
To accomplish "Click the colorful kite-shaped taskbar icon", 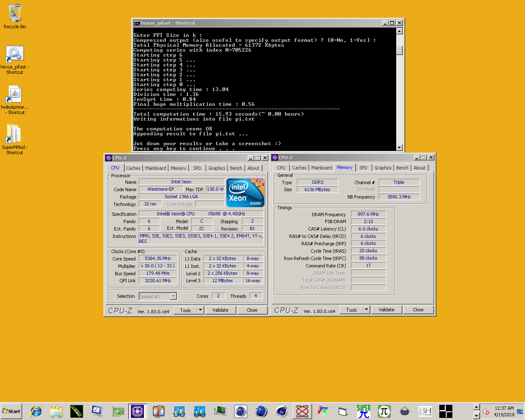I will tap(323, 411).
